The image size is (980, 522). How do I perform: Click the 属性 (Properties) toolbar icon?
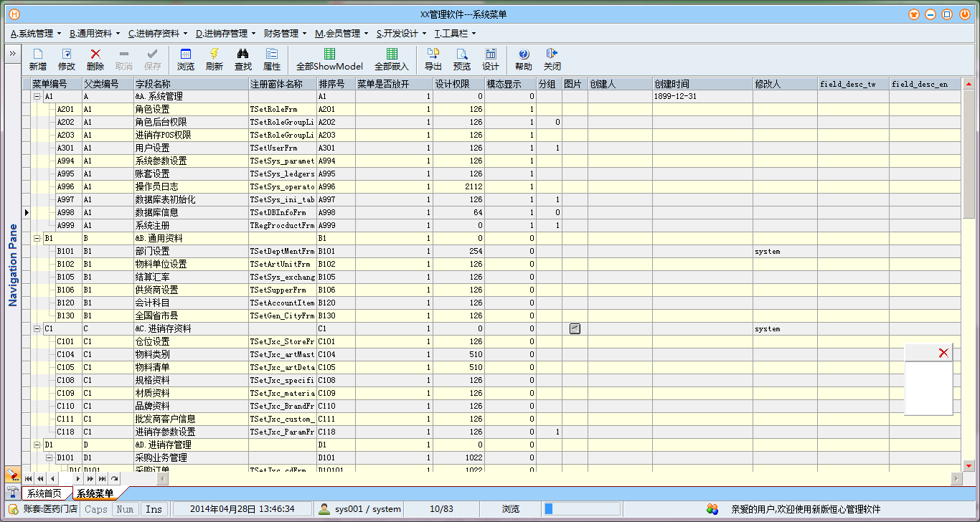[272, 59]
